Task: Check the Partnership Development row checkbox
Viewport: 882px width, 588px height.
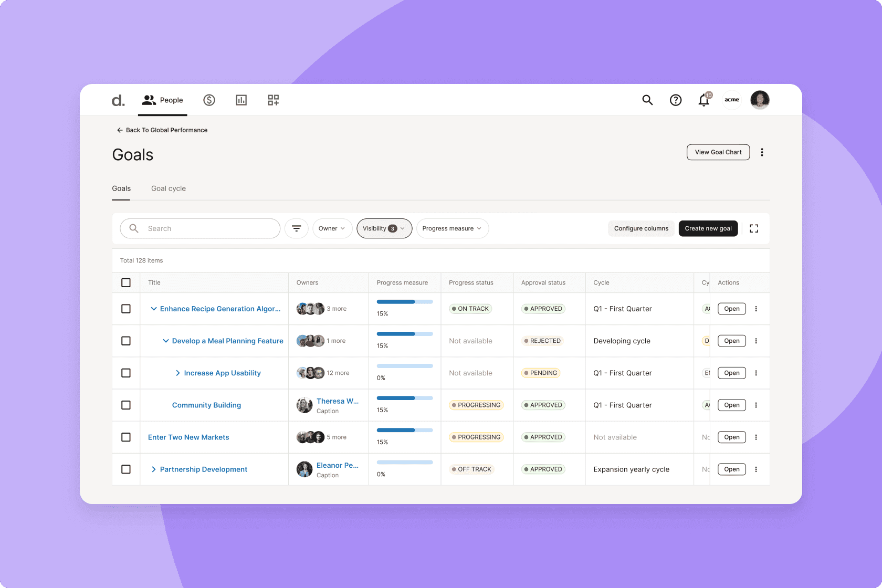Action: (x=126, y=469)
